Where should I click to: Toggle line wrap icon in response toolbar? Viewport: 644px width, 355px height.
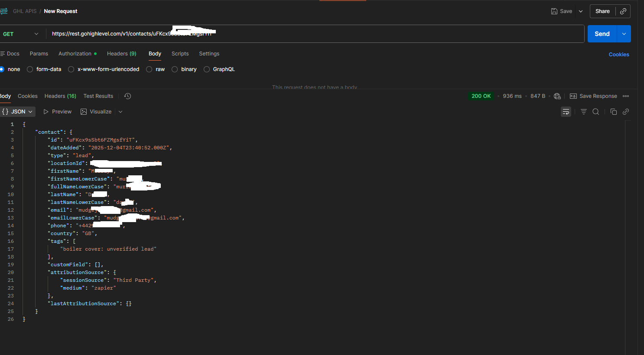point(566,112)
